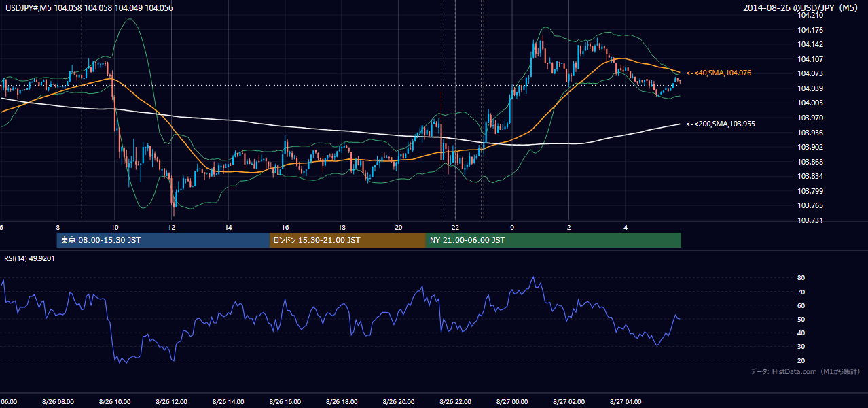Click the 8/27 04:00 bottom time label
868x408 pixels.
click(x=626, y=402)
